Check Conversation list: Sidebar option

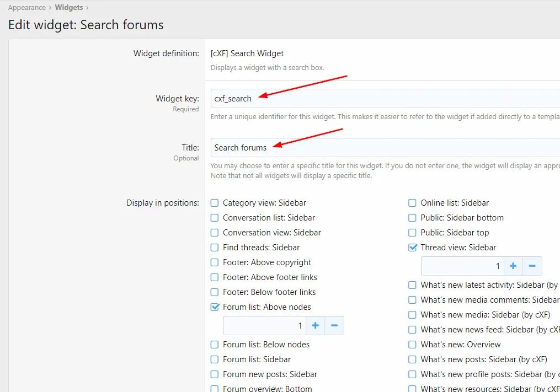click(x=215, y=218)
